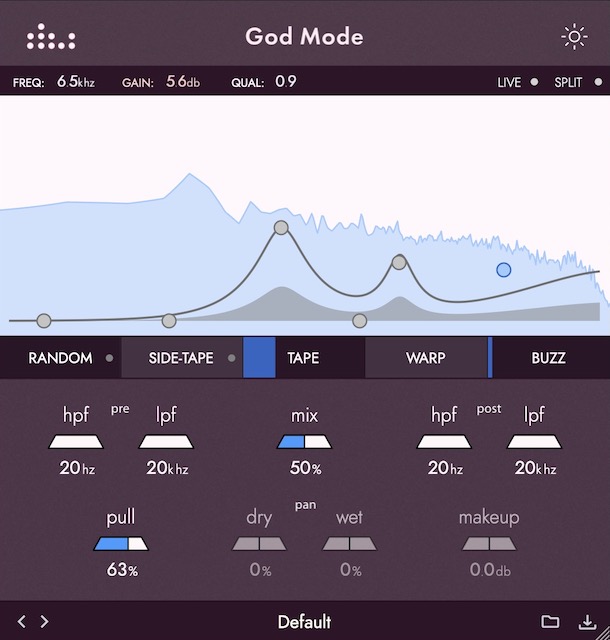Go to next preset arrow
This screenshot has width=610, height=640.
tap(44, 621)
